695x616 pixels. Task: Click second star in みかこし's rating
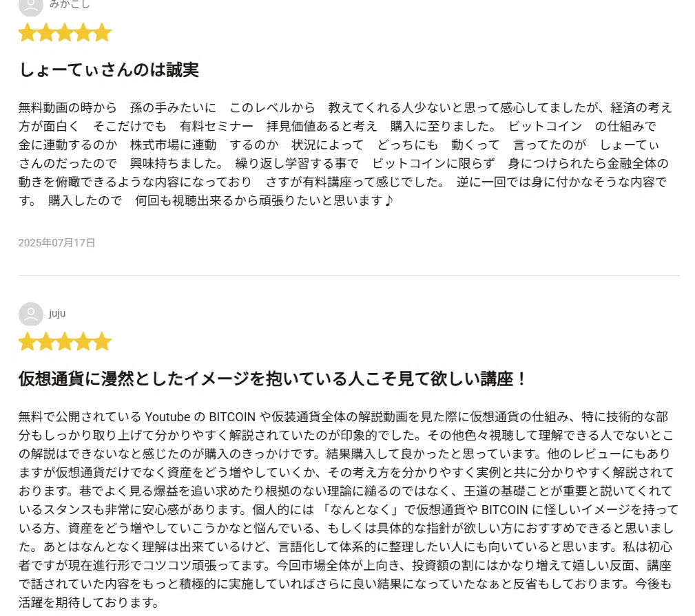pos(46,32)
